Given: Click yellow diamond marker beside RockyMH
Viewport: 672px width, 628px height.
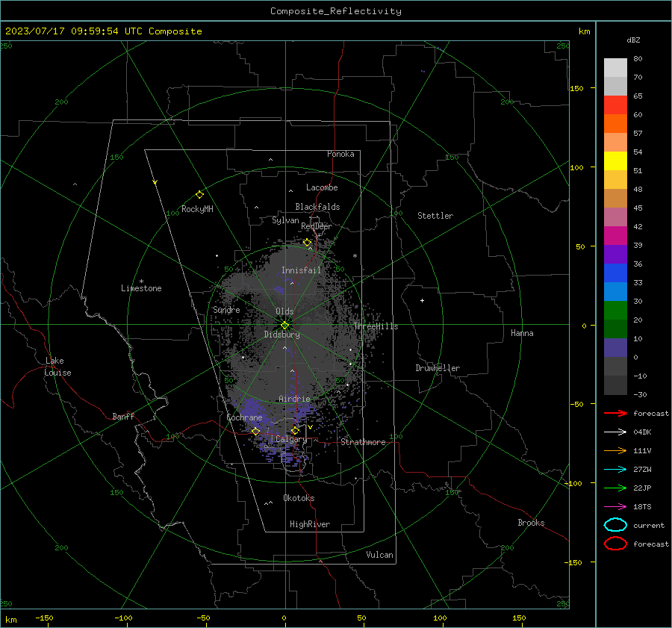Looking at the screenshot, I should tap(199, 195).
